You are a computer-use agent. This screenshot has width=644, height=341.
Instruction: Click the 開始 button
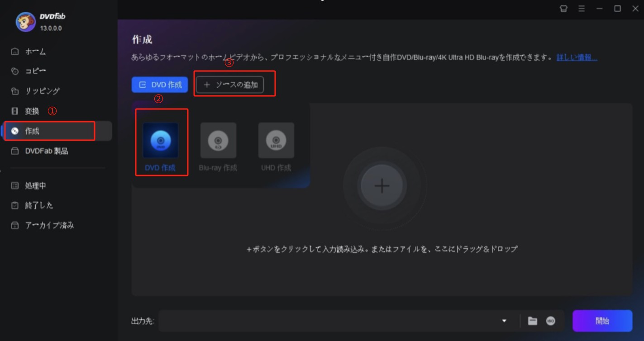(602, 321)
